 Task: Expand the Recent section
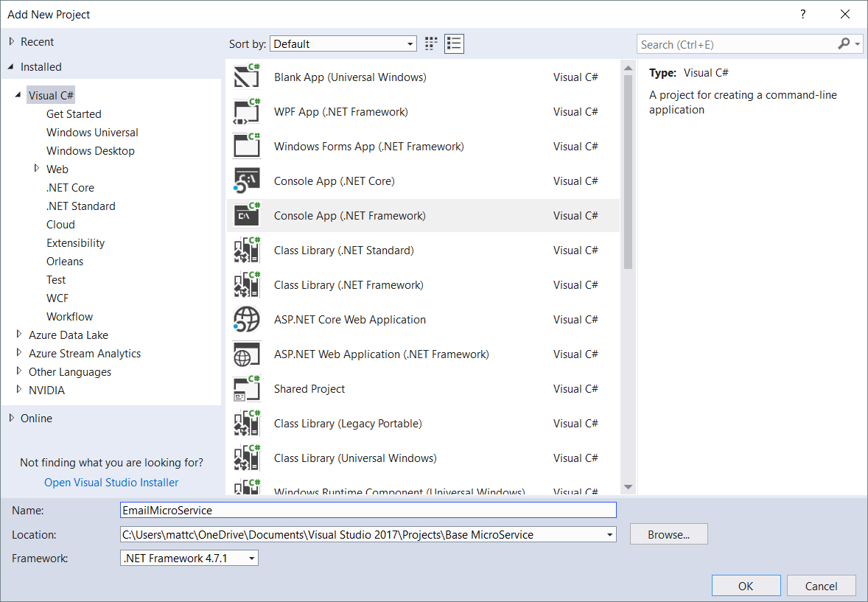coord(12,41)
